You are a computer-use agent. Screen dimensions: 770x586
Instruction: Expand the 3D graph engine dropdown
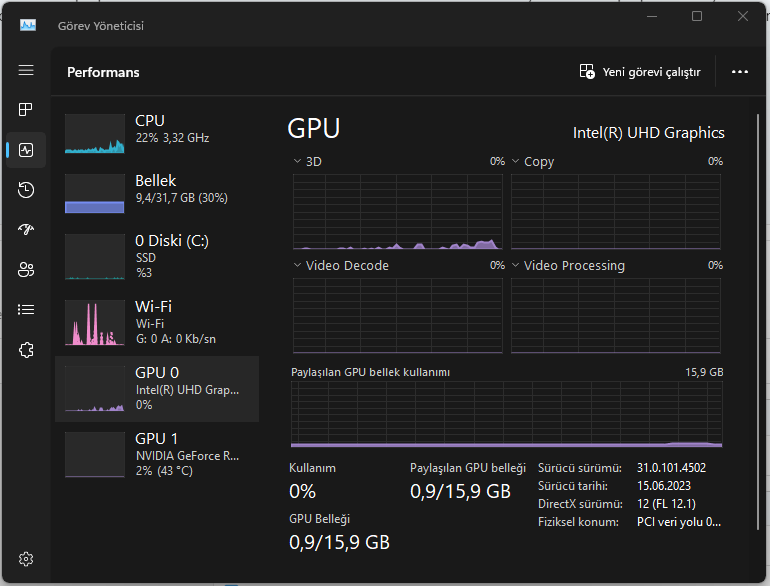(x=297, y=161)
